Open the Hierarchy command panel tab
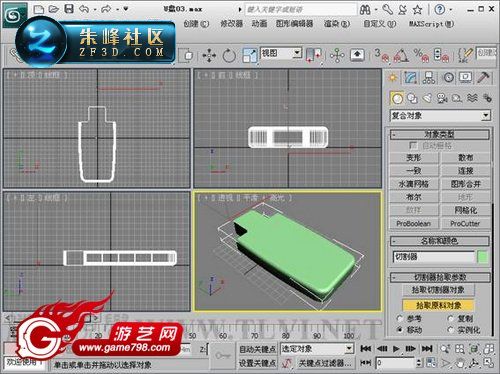Screen dimensions: 500x374 pyautogui.click(x=429, y=78)
